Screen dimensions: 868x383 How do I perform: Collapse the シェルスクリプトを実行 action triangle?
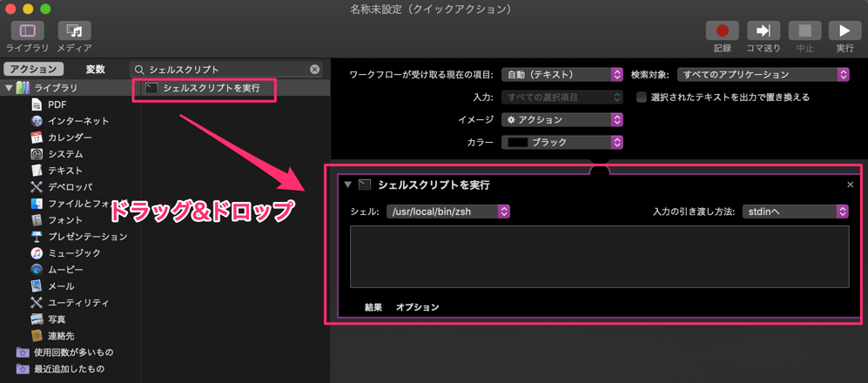[x=347, y=185]
